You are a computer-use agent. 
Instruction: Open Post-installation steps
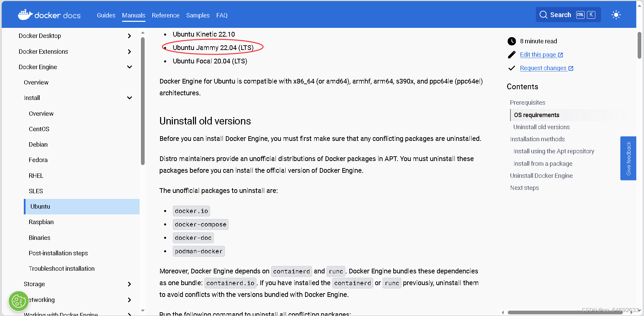[x=58, y=253]
